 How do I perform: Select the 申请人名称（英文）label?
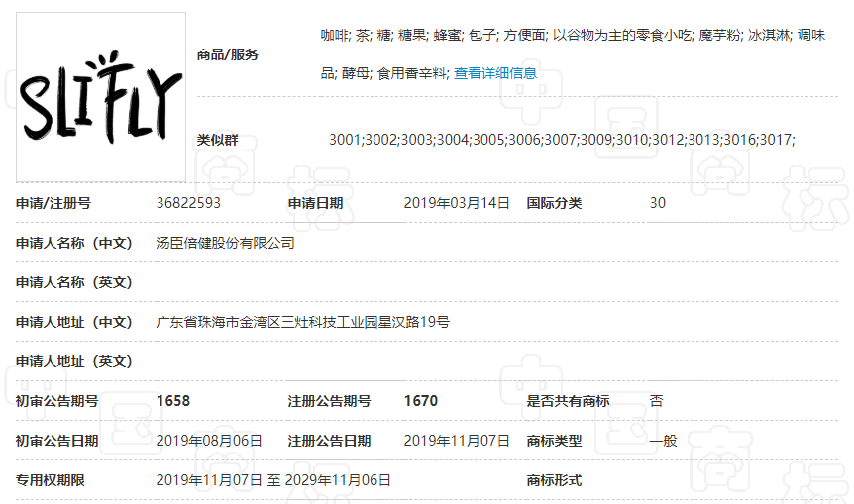[74, 282]
